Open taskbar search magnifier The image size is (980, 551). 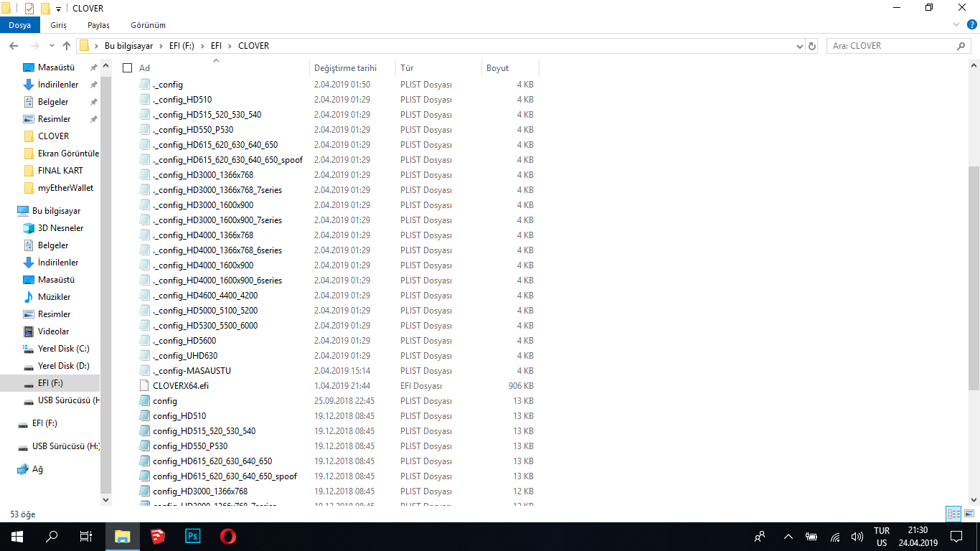tap(52, 536)
